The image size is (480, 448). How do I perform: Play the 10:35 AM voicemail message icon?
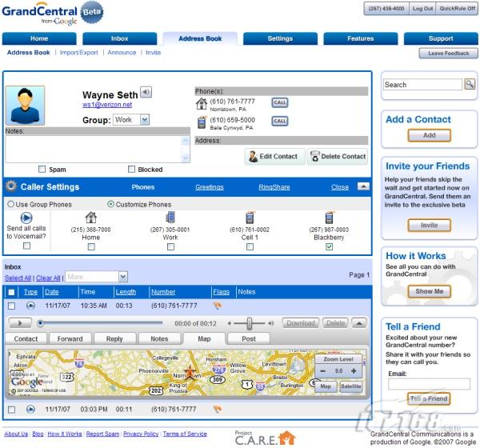pyautogui.click(x=30, y=306)
